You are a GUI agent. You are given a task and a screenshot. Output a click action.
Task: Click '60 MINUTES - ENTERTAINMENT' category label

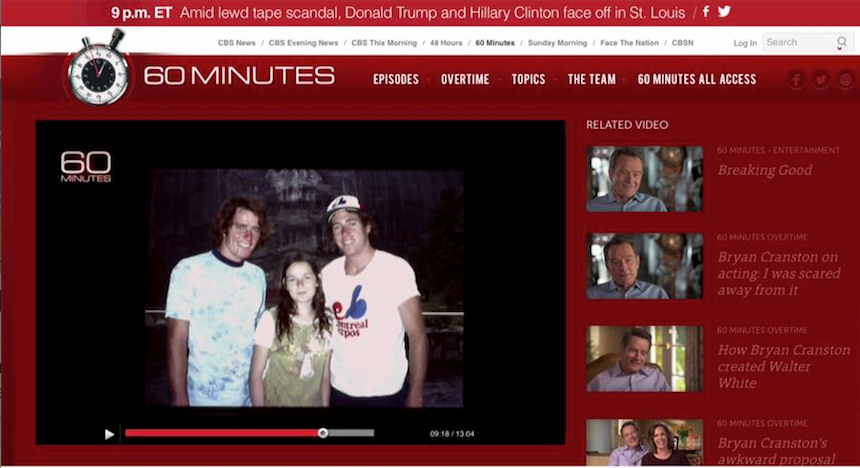pyautogui.click(x=778, y=150)
